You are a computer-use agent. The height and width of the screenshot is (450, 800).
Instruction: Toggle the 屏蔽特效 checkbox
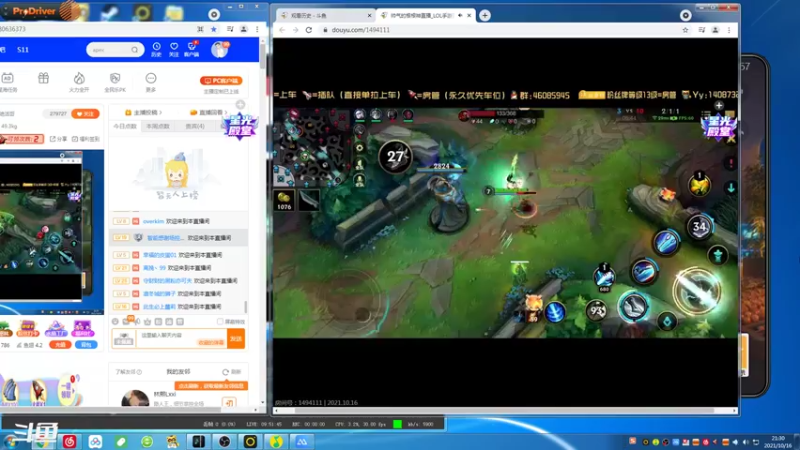tap(220, 321)
